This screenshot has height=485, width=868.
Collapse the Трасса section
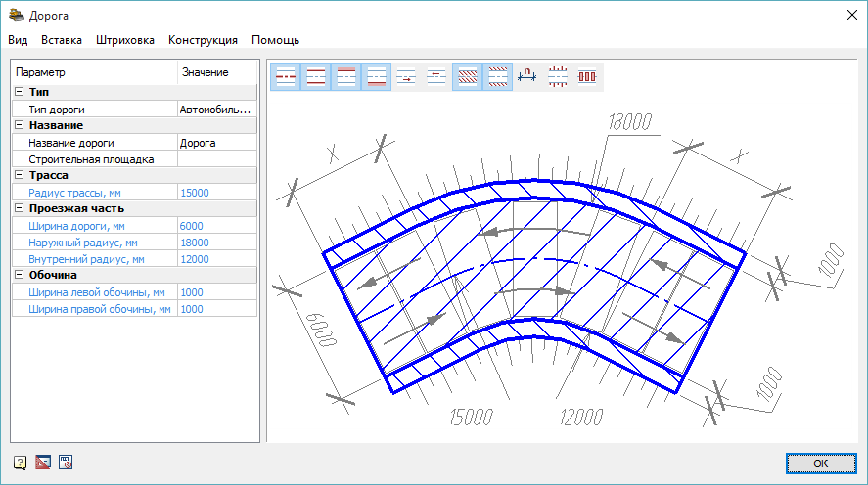coord(19,175)
